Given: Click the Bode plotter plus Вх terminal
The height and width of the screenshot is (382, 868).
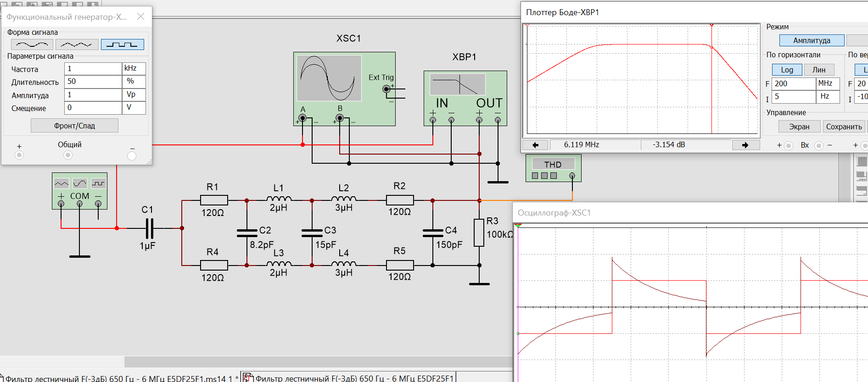Looking at the screenshot, I should coord(789,146).
